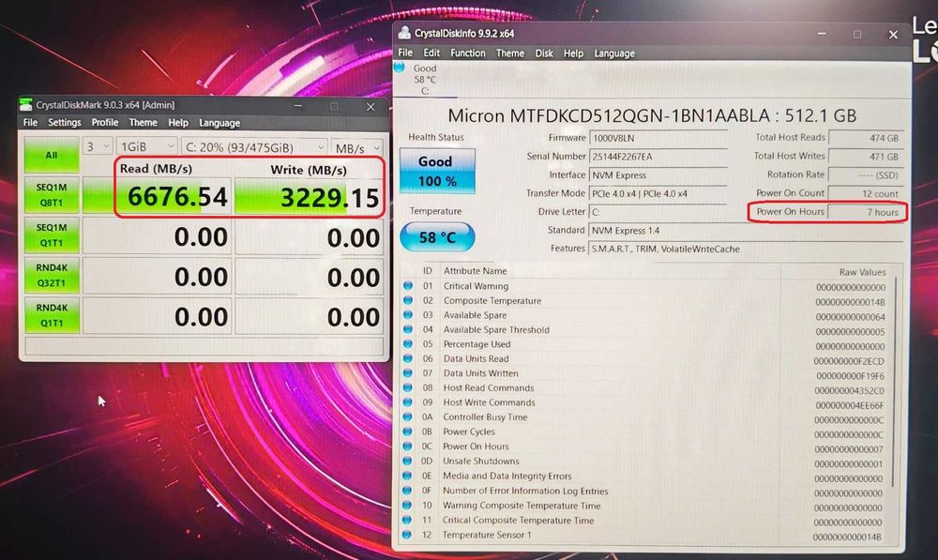The height and width of the screenshot is (560, 938).
Task: Click the Total Host Writes value 471 GB
Action: [866, 156]
